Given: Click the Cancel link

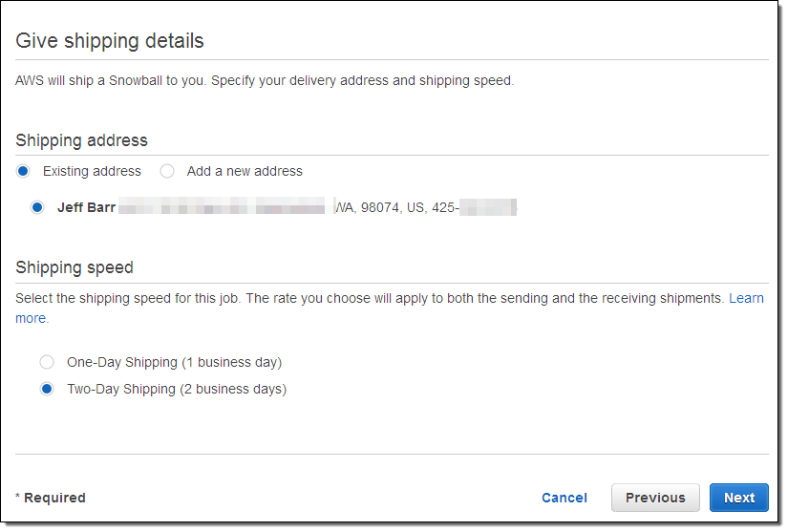Looking at the screenshot, I should 564,498.
